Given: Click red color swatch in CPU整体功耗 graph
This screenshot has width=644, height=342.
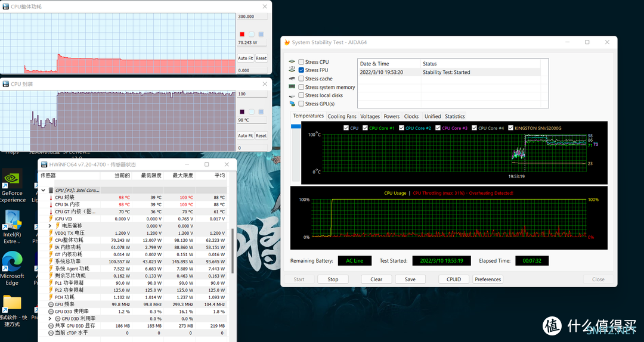Looking at the screenshot, I should 242,35.
